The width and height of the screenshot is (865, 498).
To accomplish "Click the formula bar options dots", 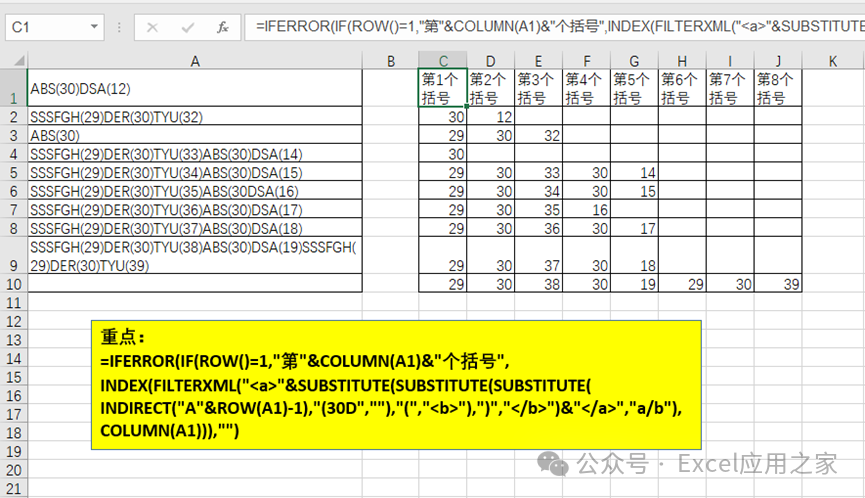I will coord(119,27).
